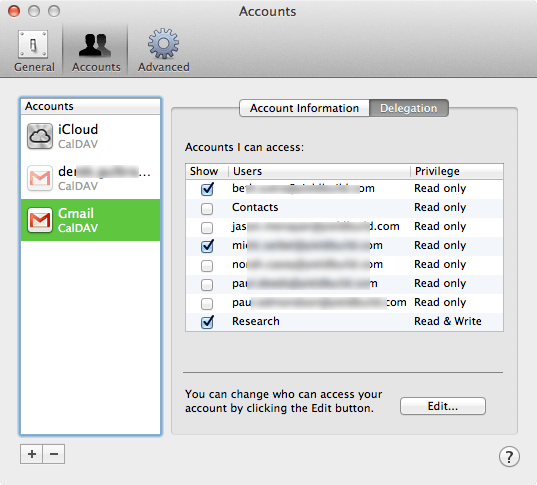
Task: Sort by the Users column header
Action: [x=319, y=171]
